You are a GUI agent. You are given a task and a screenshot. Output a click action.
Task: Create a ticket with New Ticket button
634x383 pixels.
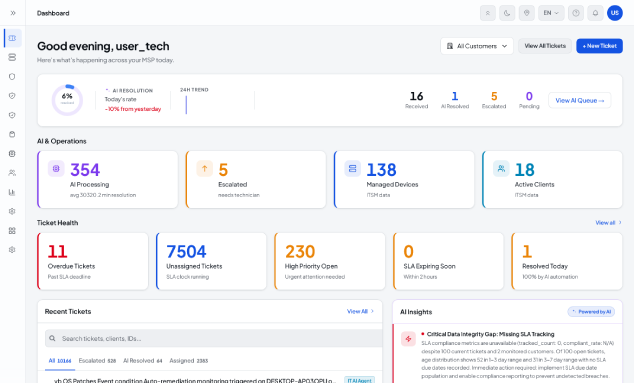click(599, 46)
